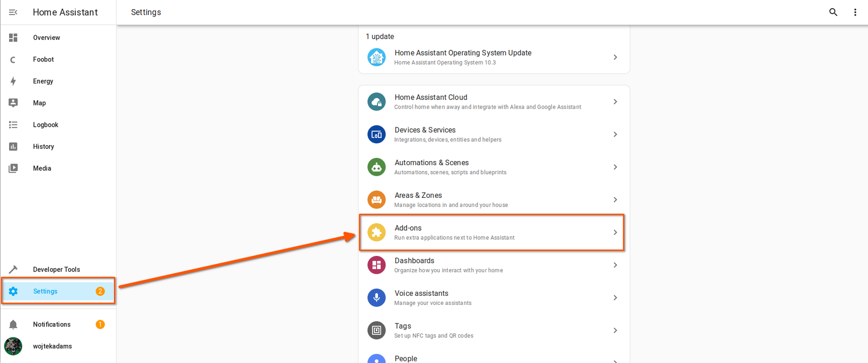The height and width of the screenshot is (363, 868).
Task: Open Areas & Zones title
Action: [x=418, y=195]
